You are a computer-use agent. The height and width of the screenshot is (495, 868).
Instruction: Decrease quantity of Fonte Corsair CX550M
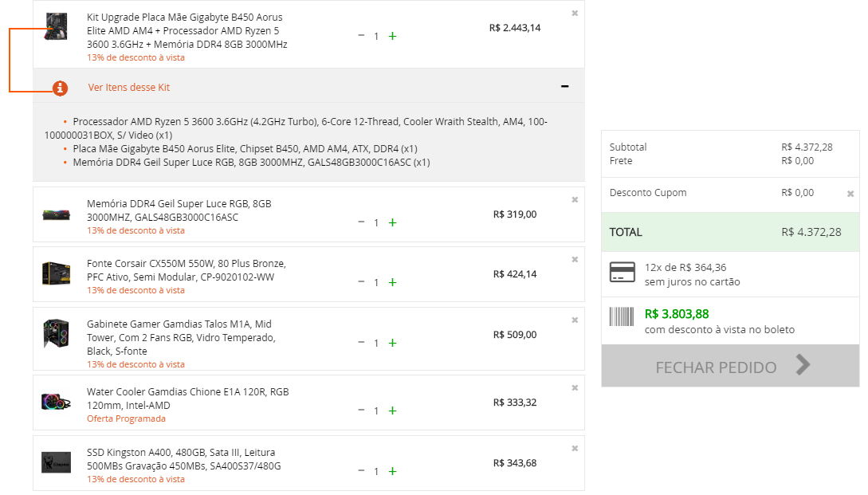coord(361,282)
